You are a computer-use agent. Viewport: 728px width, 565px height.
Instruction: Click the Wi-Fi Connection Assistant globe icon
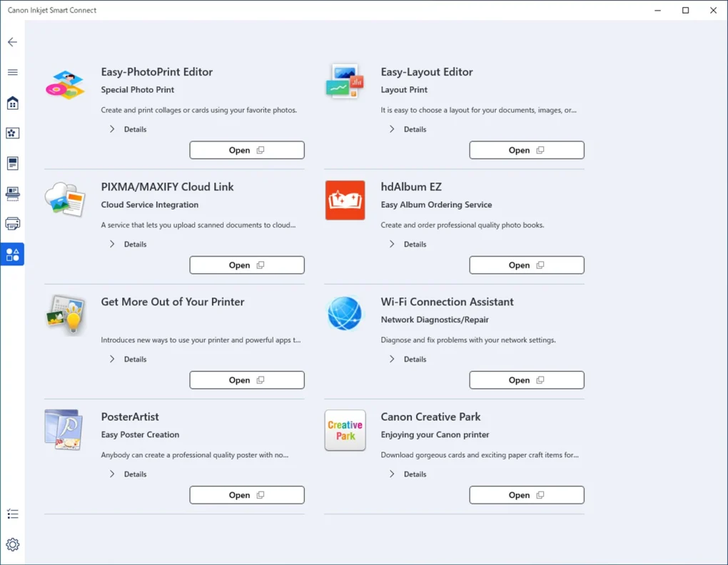point(345,315)
